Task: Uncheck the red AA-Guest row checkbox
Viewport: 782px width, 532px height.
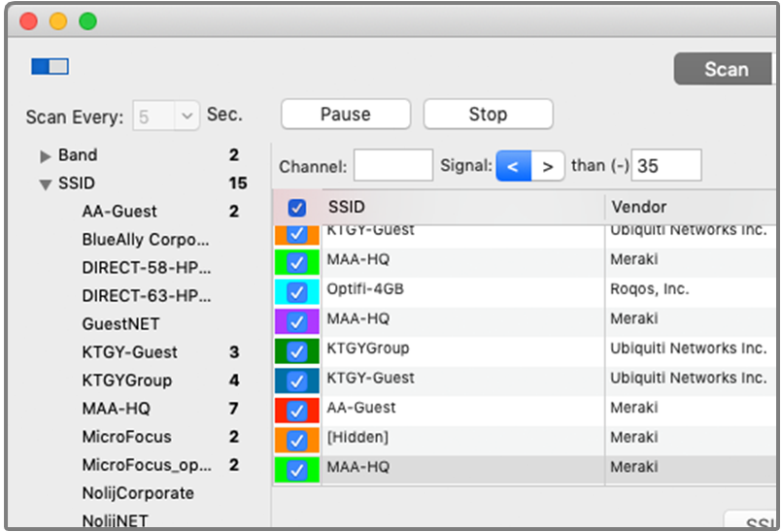Action: pos(297,410)
